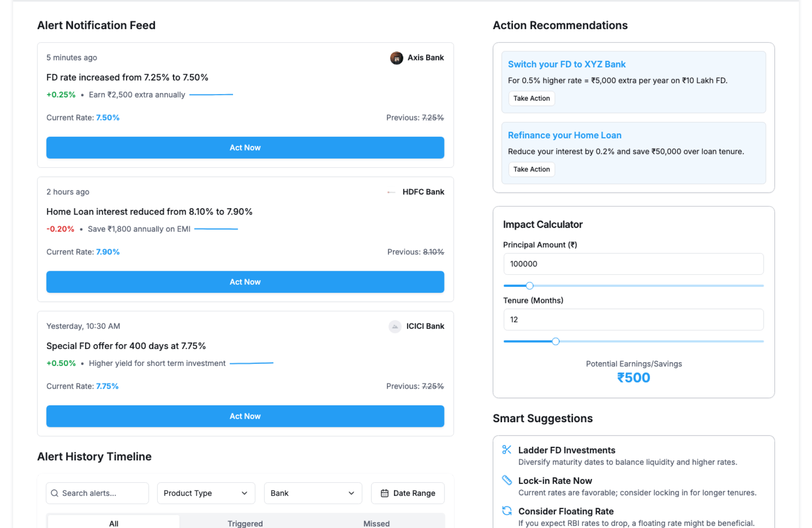Click the scissors icon beside Ladder FD Investments

pyautogui.click(x=506, y=450)
